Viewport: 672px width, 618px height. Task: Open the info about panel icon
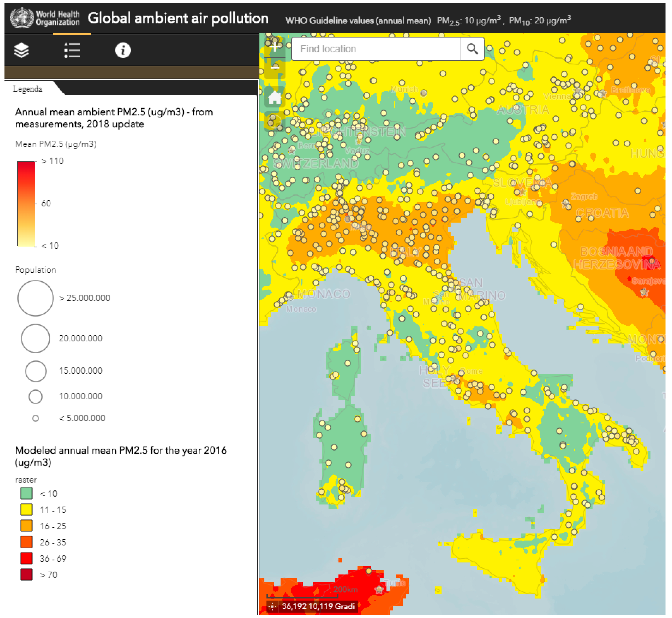coord(123,51)
